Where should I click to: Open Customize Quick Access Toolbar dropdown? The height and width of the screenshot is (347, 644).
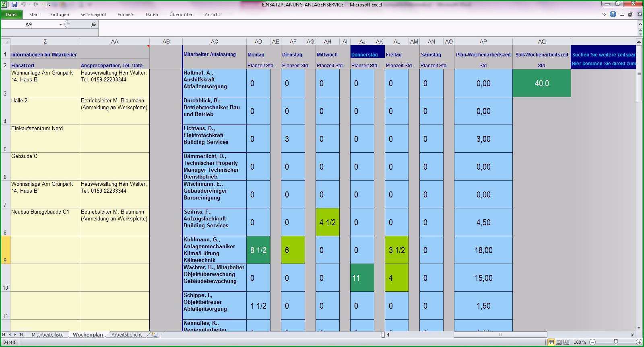(49, 5)
